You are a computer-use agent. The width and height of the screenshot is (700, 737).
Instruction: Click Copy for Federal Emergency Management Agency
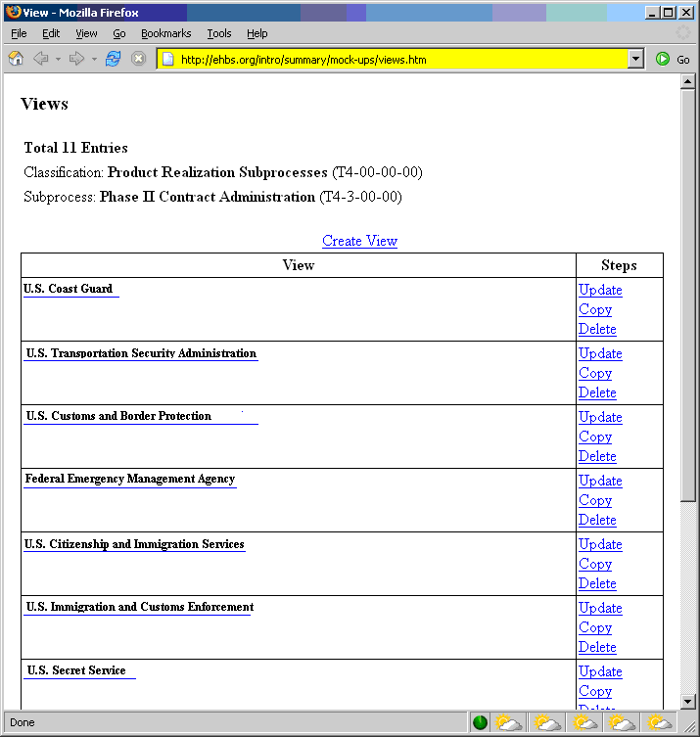coord(595,500)
